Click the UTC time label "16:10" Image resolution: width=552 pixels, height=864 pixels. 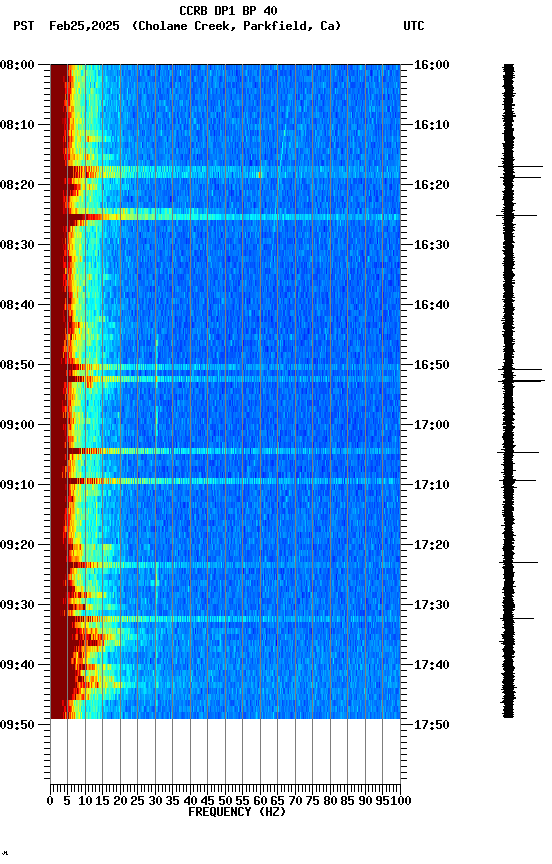click(x=431, y=125)
